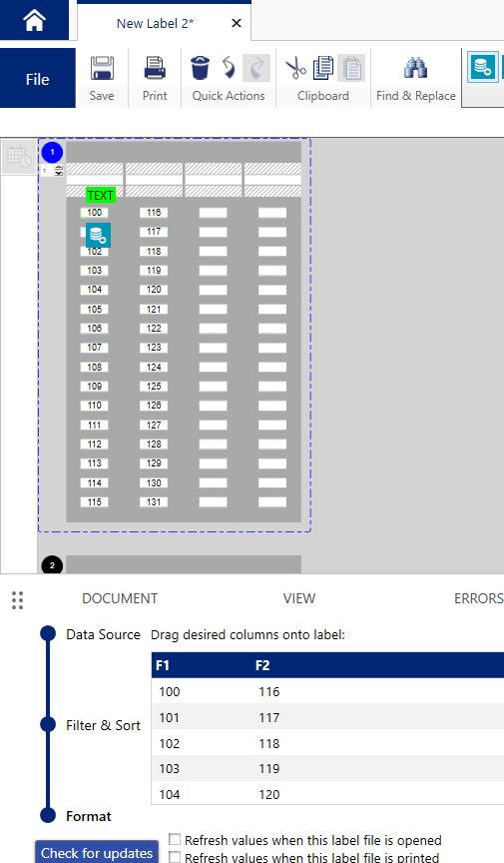The height and width of the screenshot is (863, 504).
Task: Select the database icon in the ribbon
Action: pos(482,67)
